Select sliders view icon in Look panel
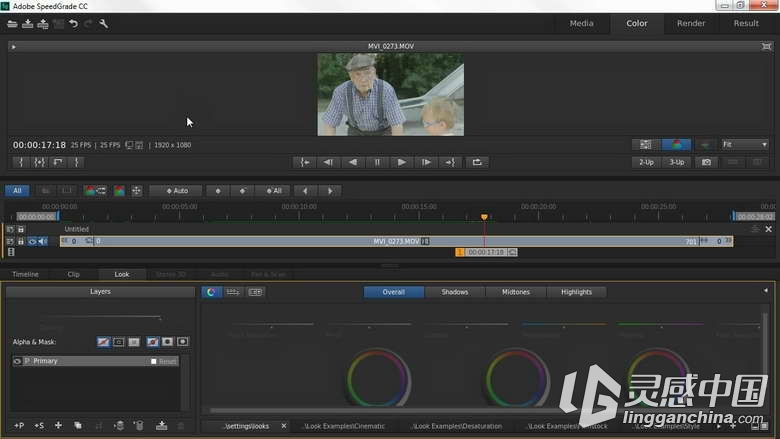The image size is (780, 439). click(233, 292)
